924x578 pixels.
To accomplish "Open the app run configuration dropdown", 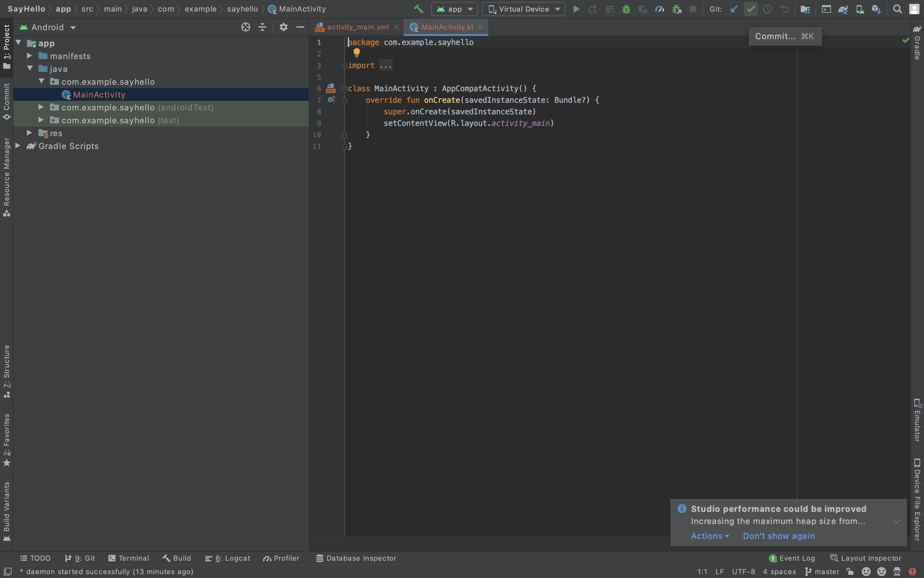I will (x=454, y=9).
